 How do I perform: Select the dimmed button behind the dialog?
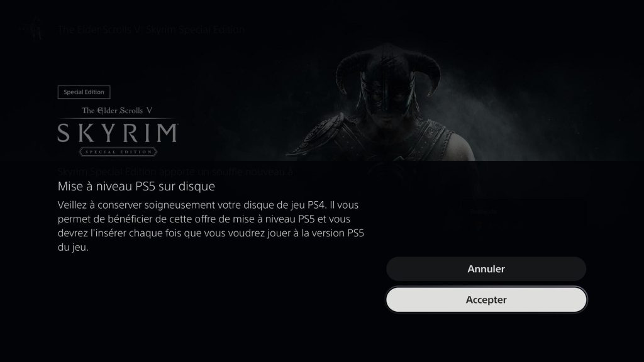click(524, 214)
